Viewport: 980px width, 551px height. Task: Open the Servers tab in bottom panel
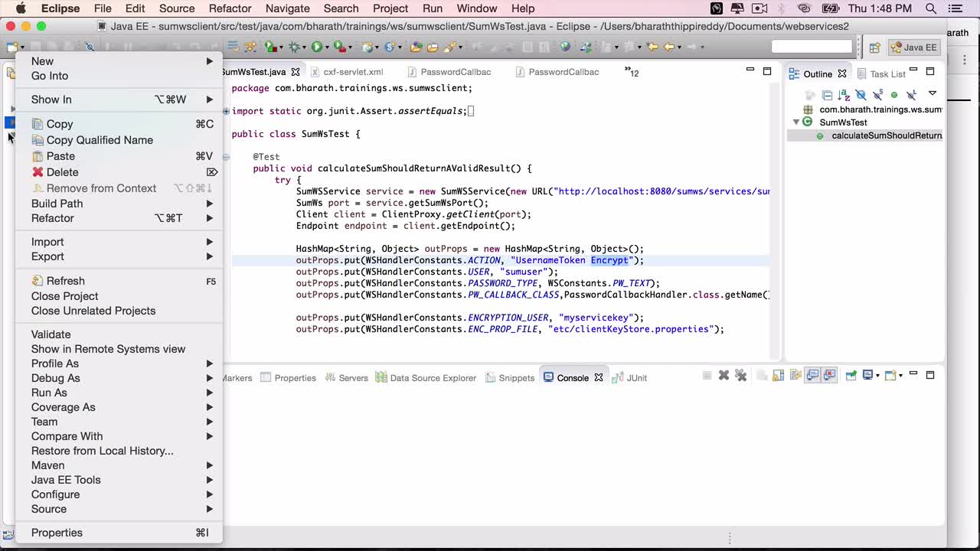pyautogui.click(x=347, y=378)
